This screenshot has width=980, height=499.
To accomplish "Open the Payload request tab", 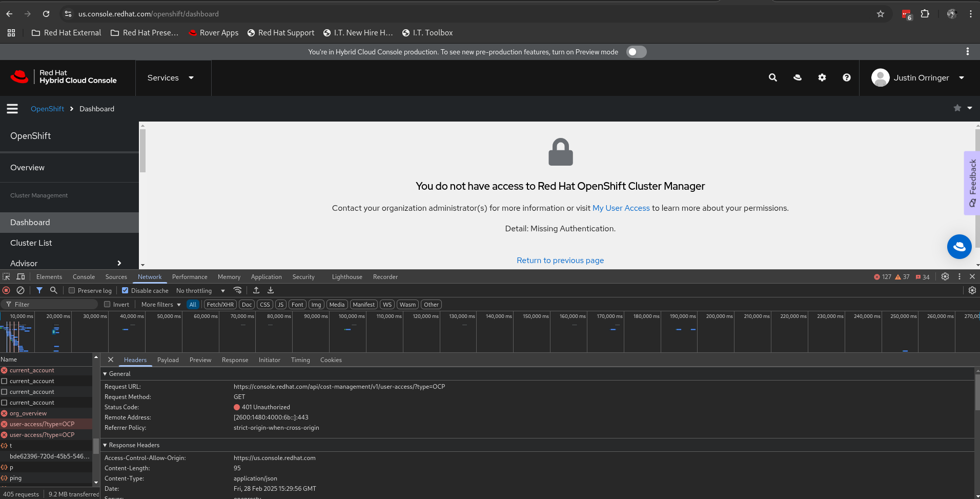I will point(168,360).
